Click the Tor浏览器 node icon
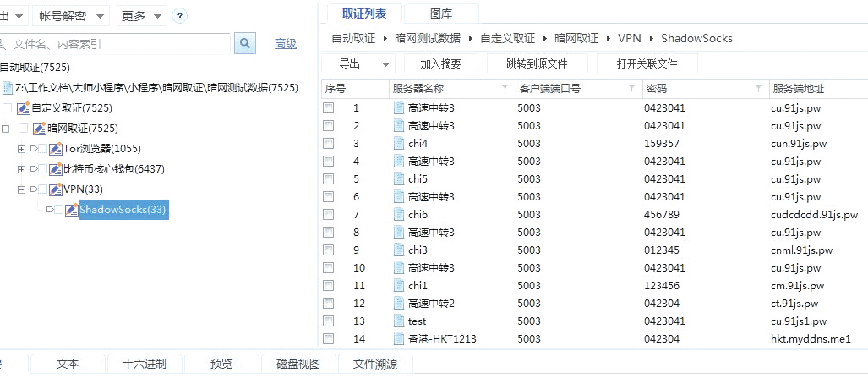 (55, 149)
